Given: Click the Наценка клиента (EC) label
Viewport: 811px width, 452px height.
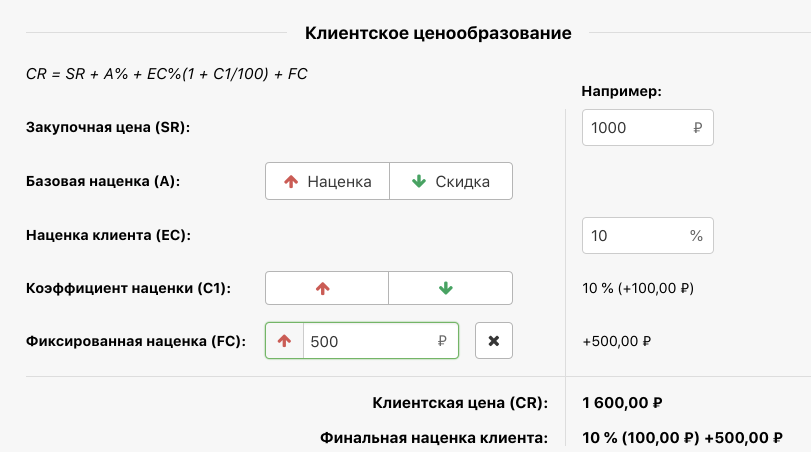Looking at the screenshot, I should (x=108, y=236).
